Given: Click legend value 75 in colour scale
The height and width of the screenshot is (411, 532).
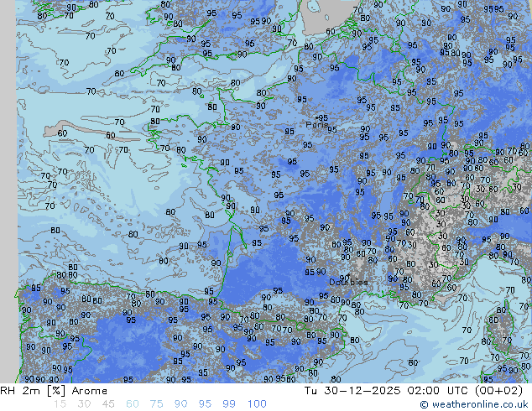Looking at the screenshot, I should [x=157, y=404].
